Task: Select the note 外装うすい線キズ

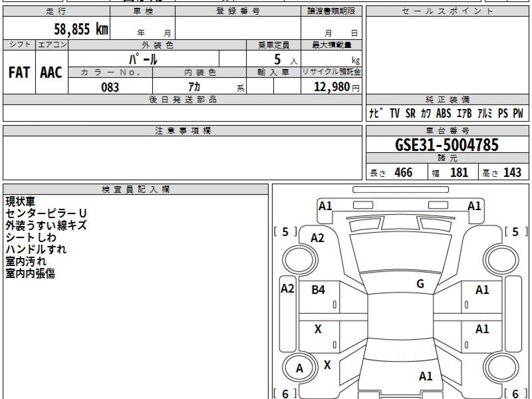Action: [x=46, y=225]
